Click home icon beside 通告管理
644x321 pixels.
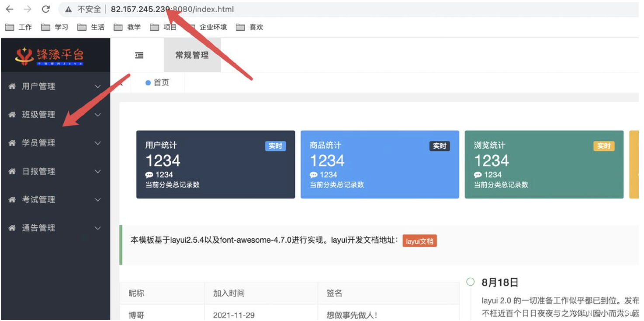point(12,228)
